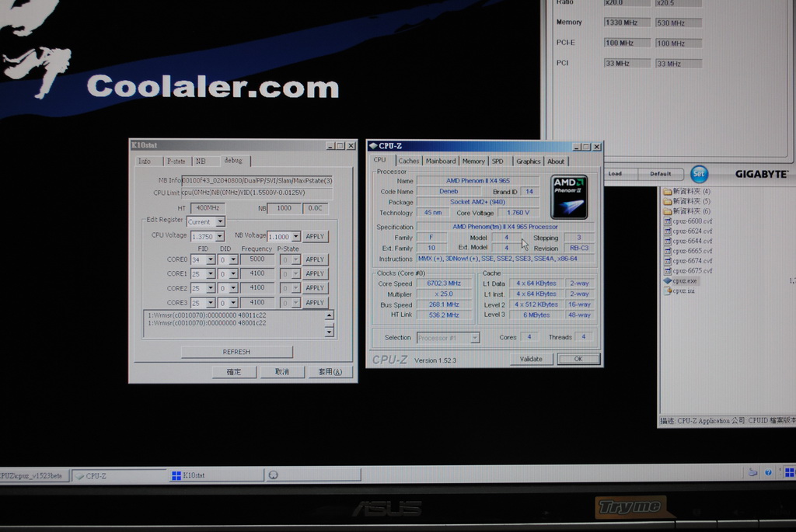The height and width of the screenshot is (532, 796).
Task: Switch to the About tab in CPU-Z
Action: (555, 162)
